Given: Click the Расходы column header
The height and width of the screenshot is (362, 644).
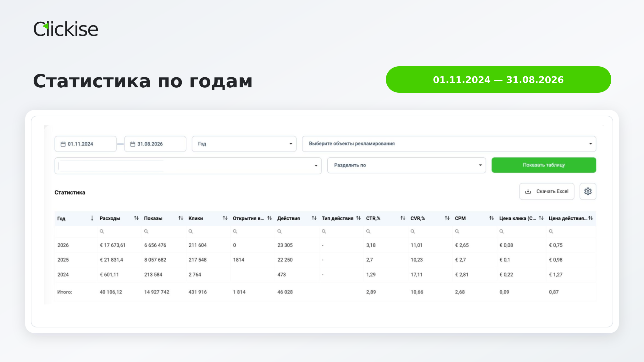Looking at the screenshot, I should click(x=110, y=218).
